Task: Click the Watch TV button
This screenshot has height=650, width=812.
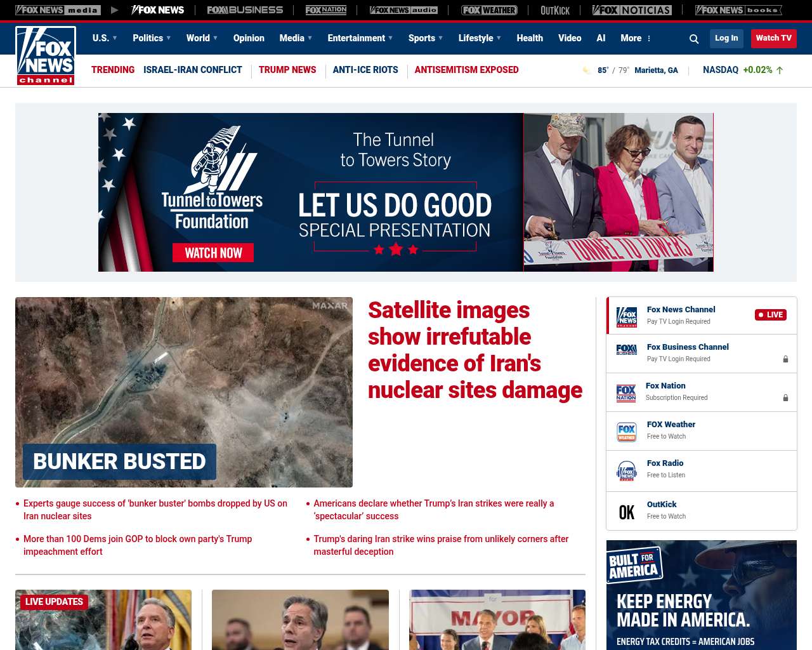Action: click(x=773, y=38)
